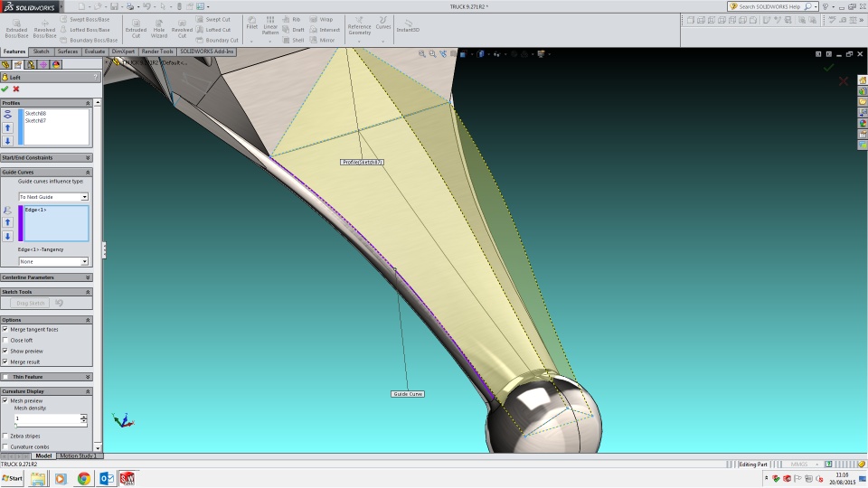The image size is (868, 488).
Task: Cancel the loft with red X
Action: pyautogui.click(x=16, y=89)
